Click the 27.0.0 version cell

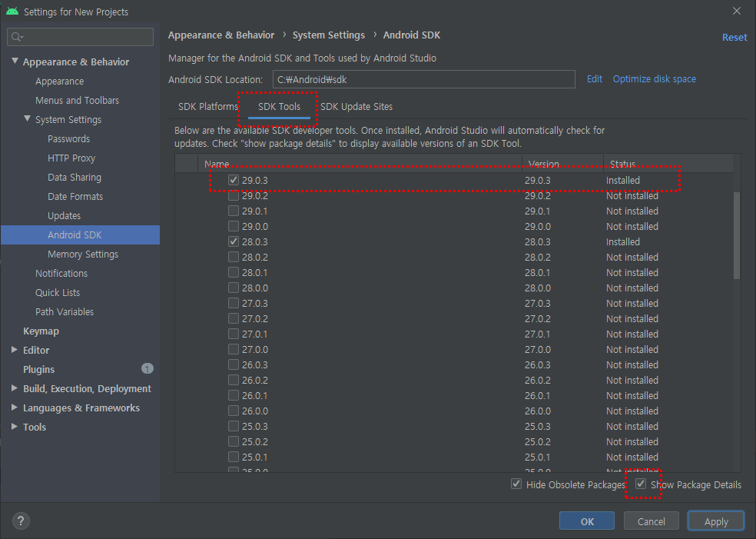(x=537, y=349)
